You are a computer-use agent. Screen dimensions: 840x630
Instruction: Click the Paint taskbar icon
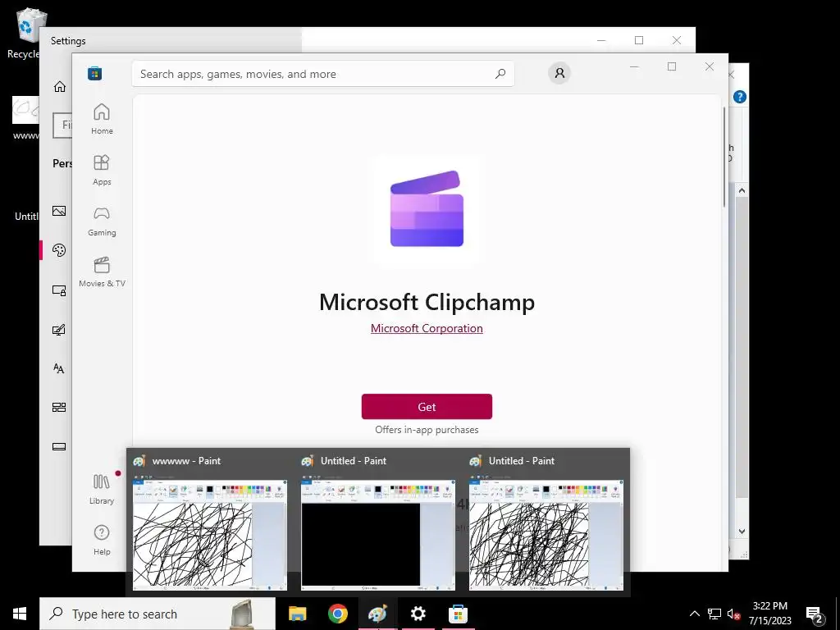pyautogui.click(x=377, y=614)
